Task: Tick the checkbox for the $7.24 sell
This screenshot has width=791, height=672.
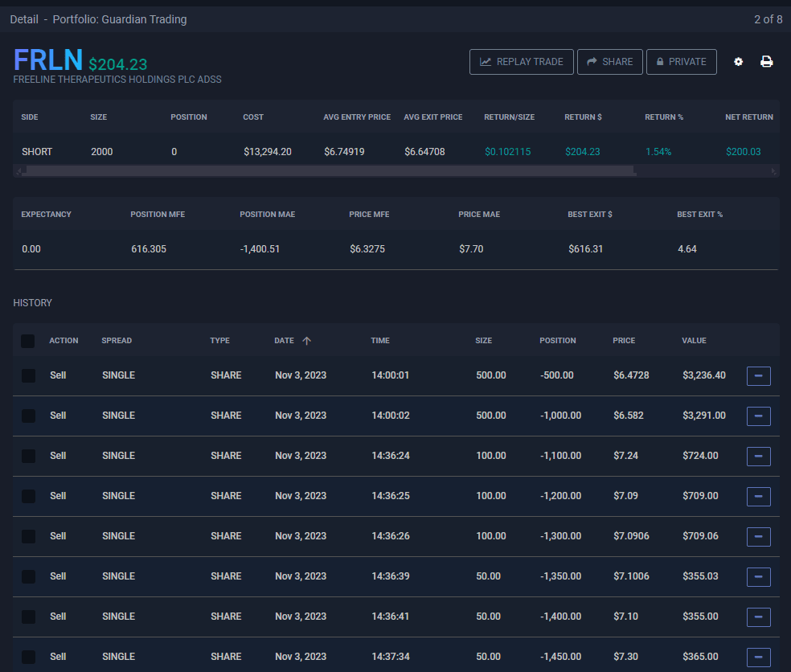Action: [28, 456]
